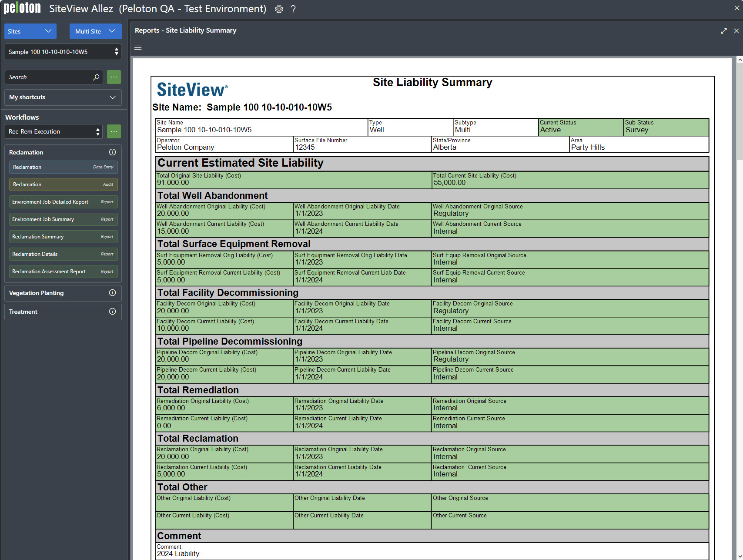The width and height of the screenshot is (743, 560).
Task: Expand the My shortcuts section
Action: click(x=63, y=97)
